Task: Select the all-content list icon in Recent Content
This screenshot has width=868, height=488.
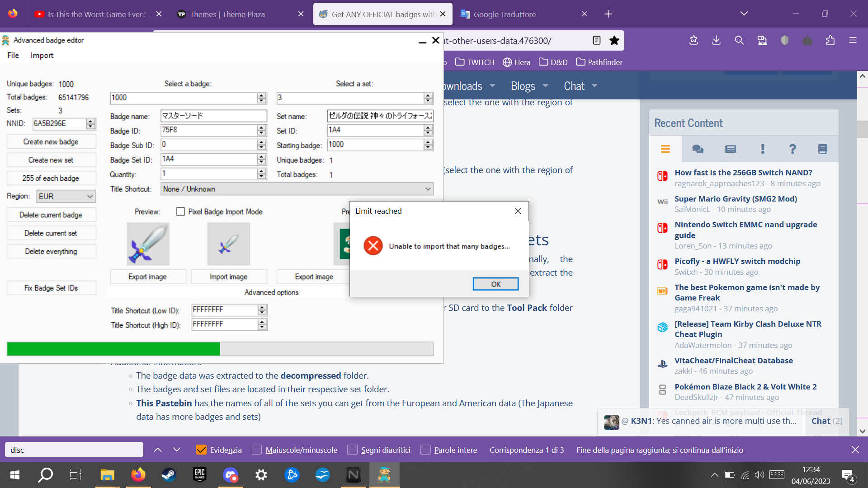Action: point(665,149)
